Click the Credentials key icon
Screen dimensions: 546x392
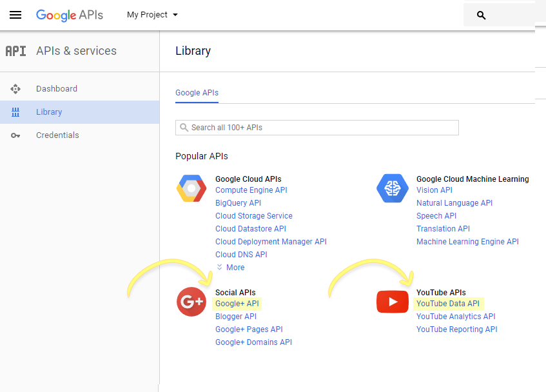coord(15,135)
